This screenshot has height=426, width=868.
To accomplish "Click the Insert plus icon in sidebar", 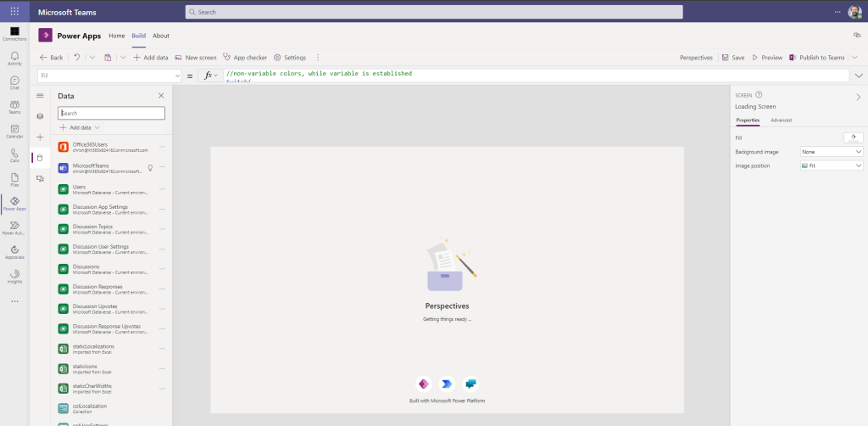I will (40, 137).
